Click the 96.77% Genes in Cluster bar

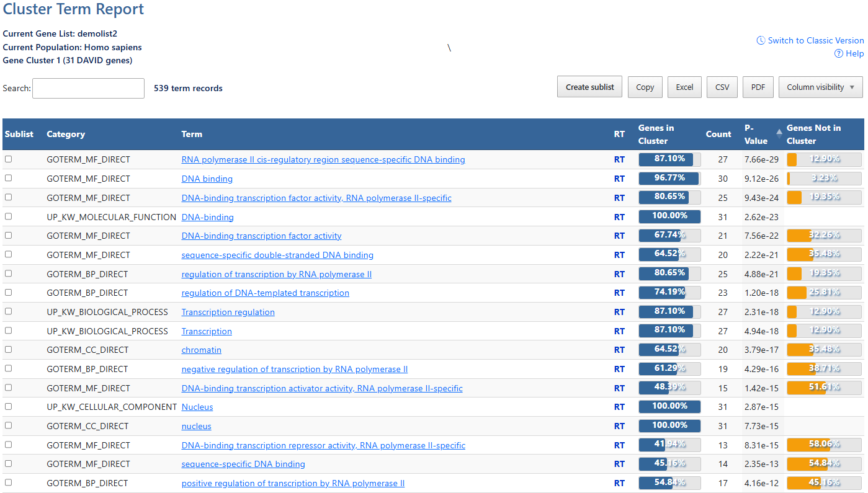(x=669, y=178)
